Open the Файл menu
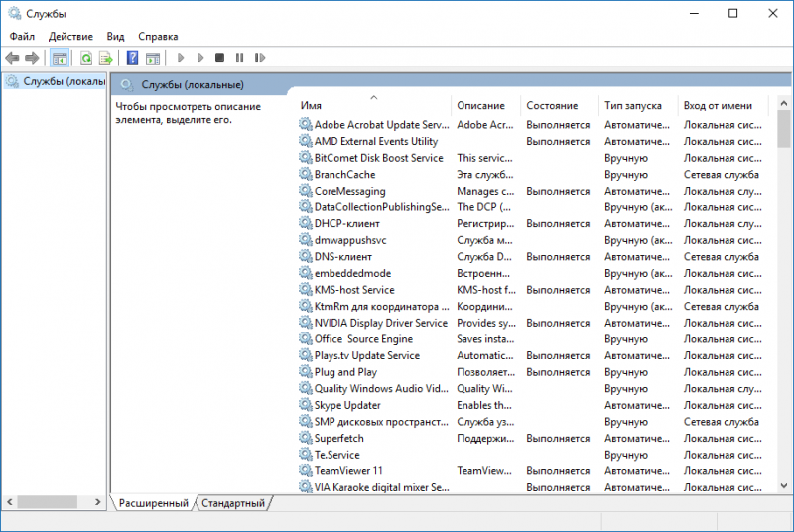The width and height of the screenshot is (794, 532). (22, 37)
